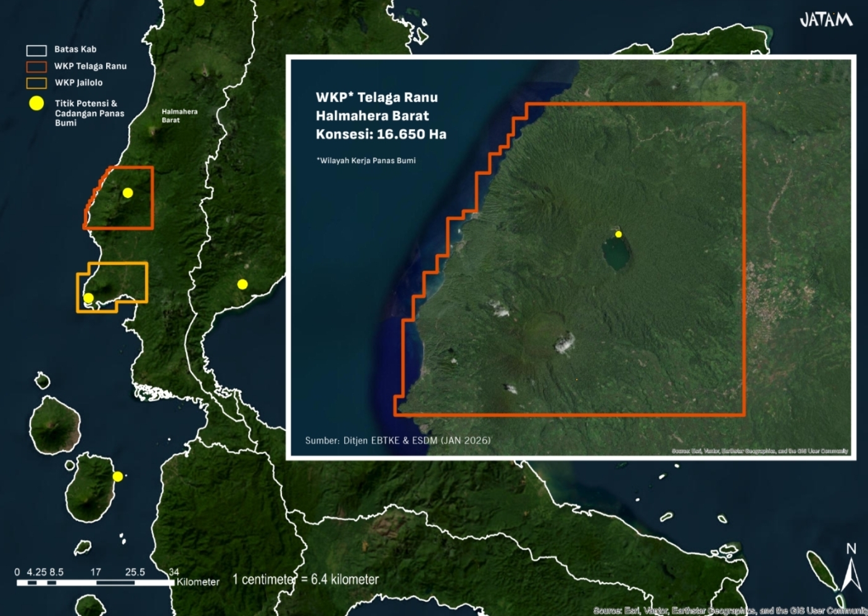Image resolution: width=868 pixels, height=616 pixels.
Task: Click the red-orange WKP Telaga Ranu legend swatch
Action: (x=36, y=67)
